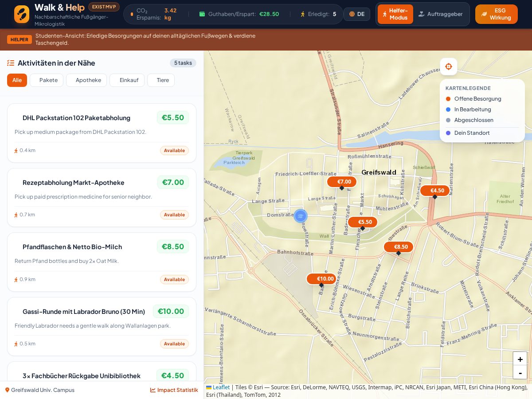
Task: Click the Erledigt 5 counter
Action: [x=318, y=14]
